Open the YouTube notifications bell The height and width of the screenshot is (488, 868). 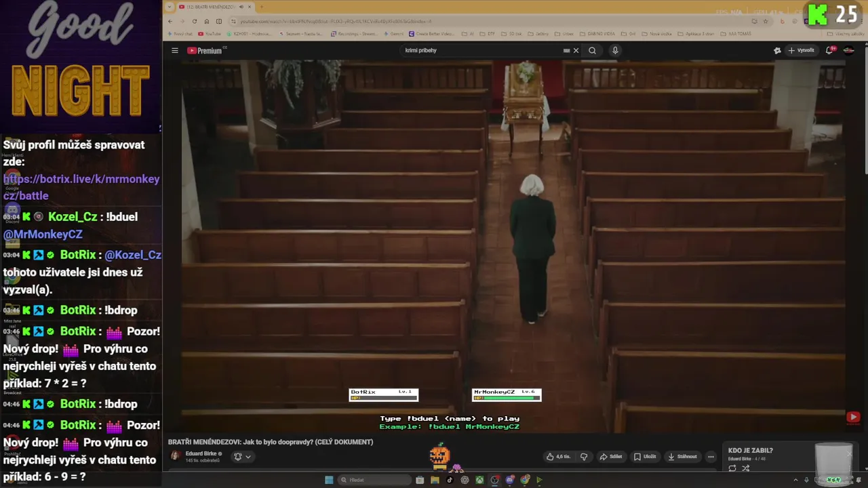(830, 50)
